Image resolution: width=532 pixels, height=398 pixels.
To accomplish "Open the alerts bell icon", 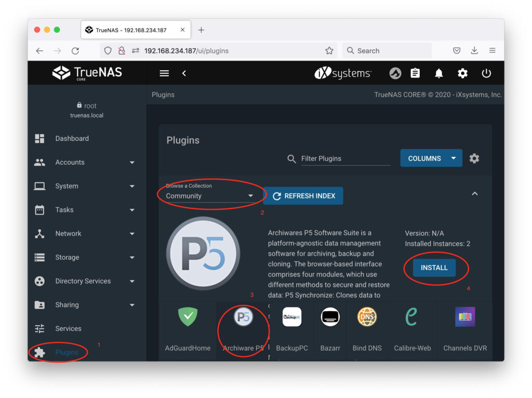I will pos(439,73).
